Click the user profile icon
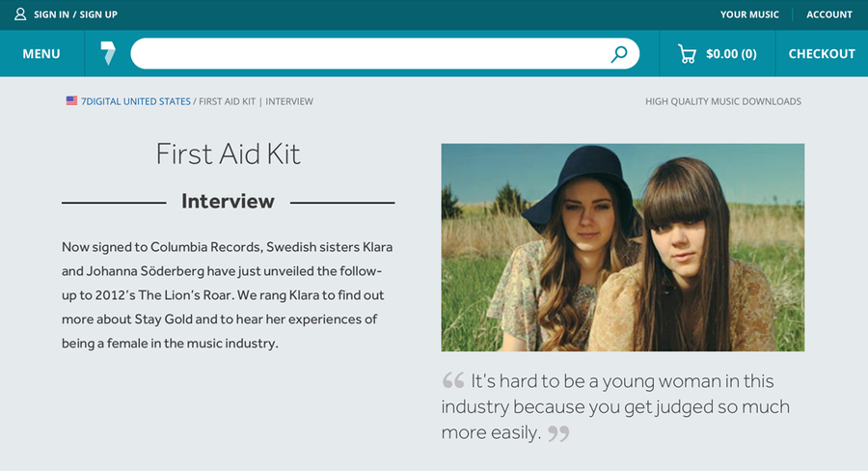The image size is (868, 471). pos(20,14)
